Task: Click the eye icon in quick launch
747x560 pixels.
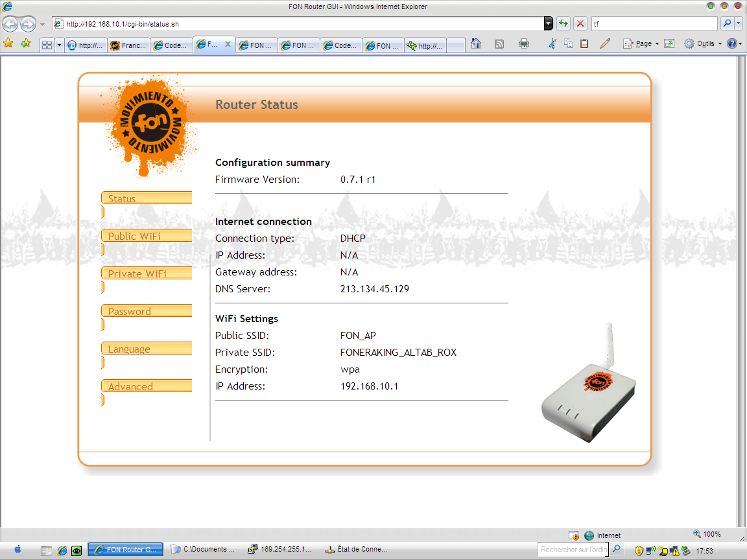Action: coord(77,550)
